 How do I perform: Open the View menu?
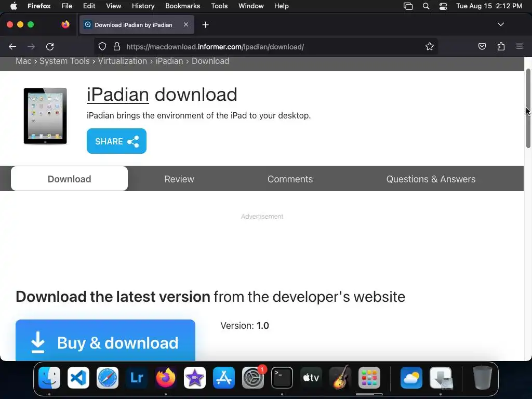pos(113,6)
